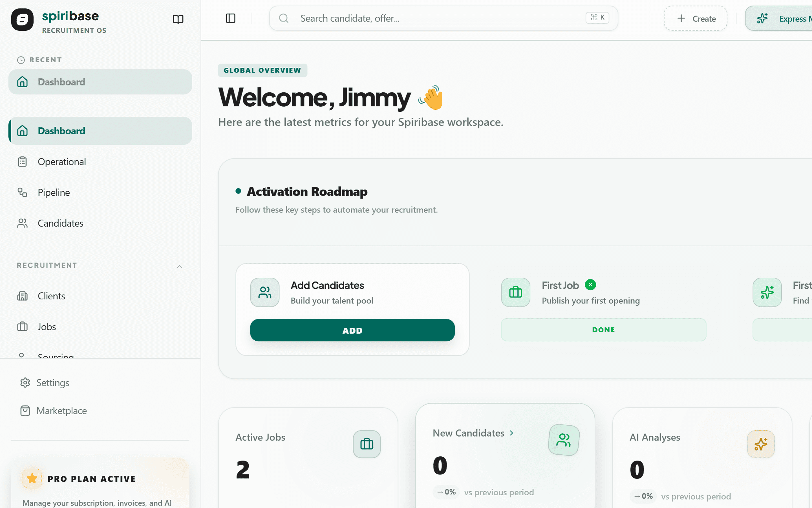Click the Clients building icon
This screenshot has height=508, width=812.
tap(23, 296)
